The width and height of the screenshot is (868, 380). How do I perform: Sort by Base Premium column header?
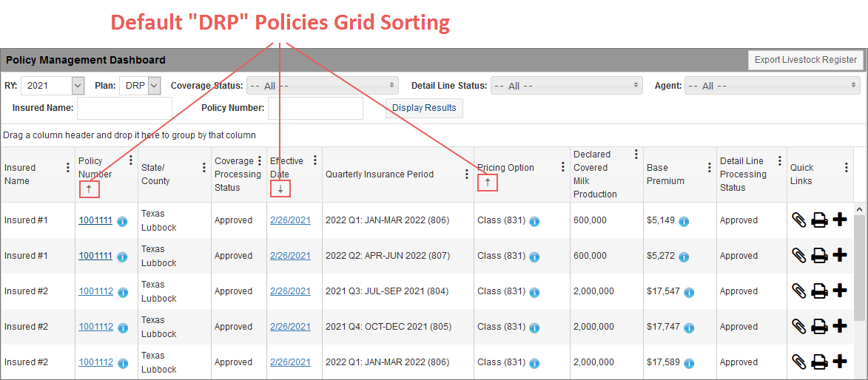click(665, 174)
